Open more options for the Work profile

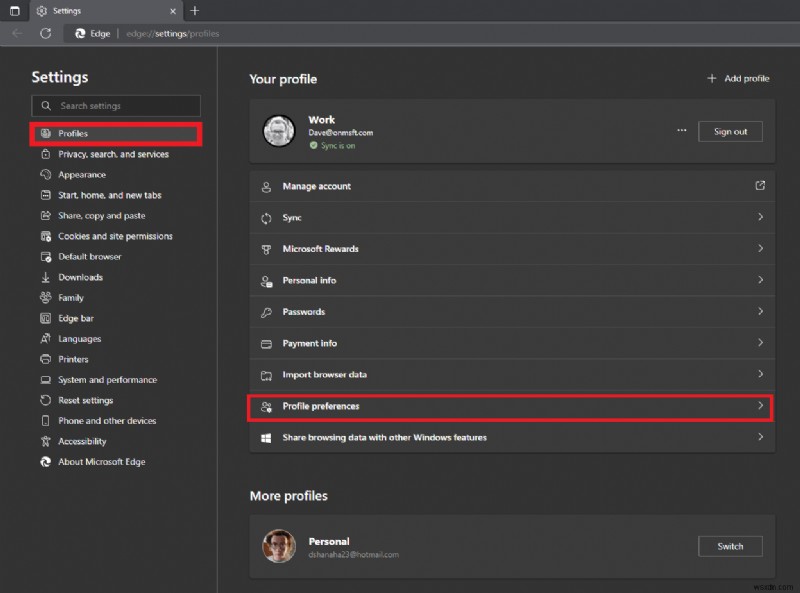[x=682, y=130]
